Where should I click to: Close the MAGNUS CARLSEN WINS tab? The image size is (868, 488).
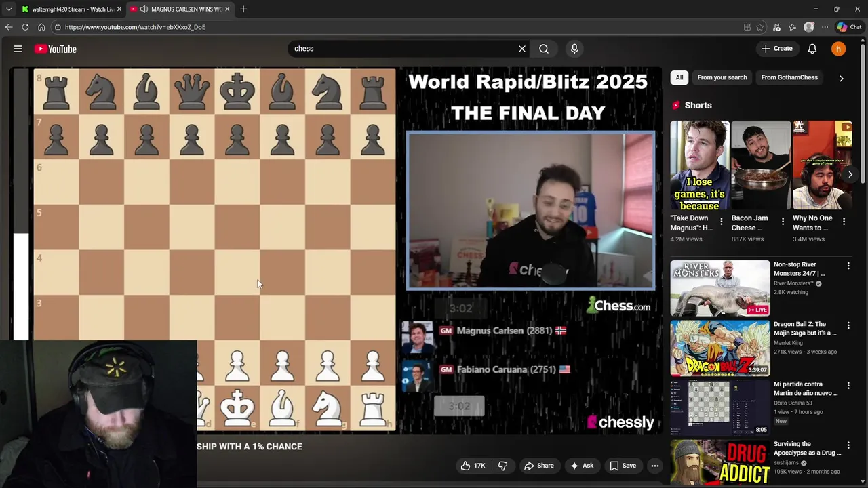click(227, 9)
